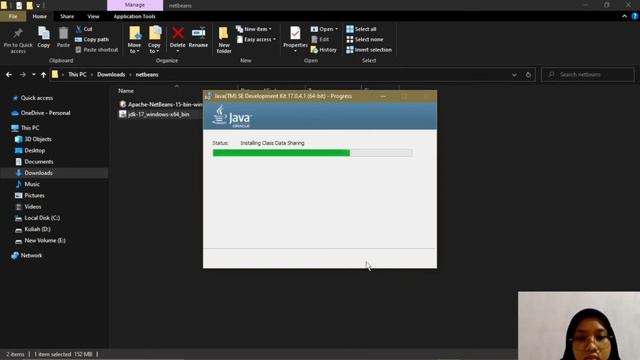
Task: Expand the New item dropdown
Action: click(x=253, y=29)
